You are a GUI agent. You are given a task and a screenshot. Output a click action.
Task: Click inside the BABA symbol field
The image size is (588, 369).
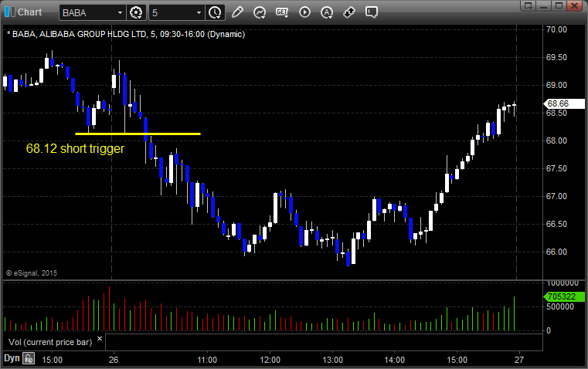coord(88,12)
